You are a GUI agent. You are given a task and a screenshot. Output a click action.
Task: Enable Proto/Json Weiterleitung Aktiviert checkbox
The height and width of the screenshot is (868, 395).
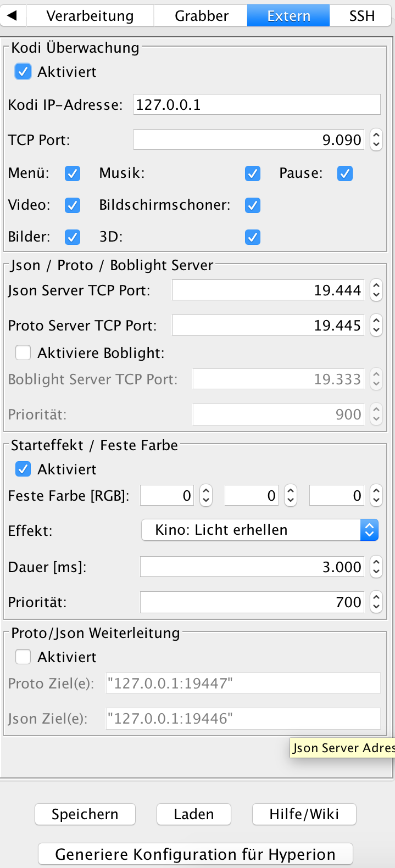tap(23, 657)
